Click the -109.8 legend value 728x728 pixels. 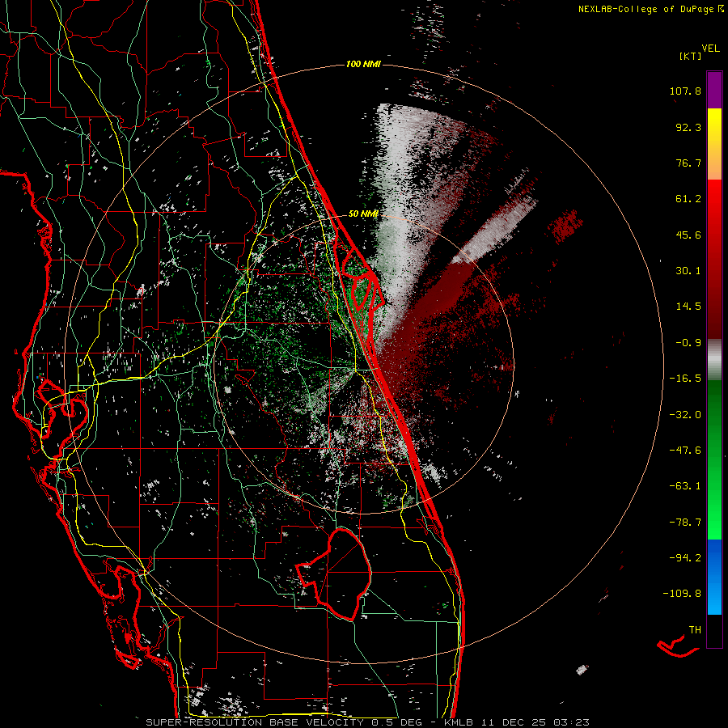coord(682,594)
